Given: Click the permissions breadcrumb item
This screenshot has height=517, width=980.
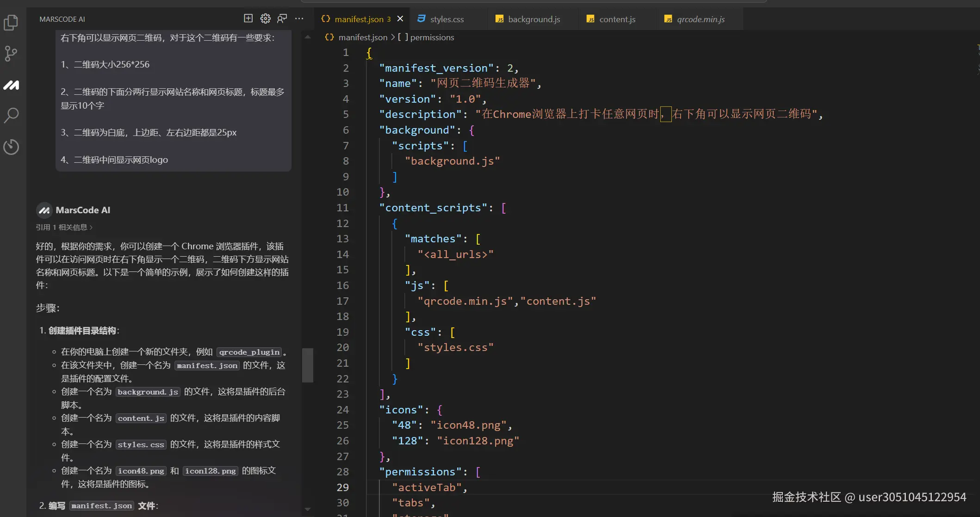Looking at the screenshot, I should click(x=432, y=37).
